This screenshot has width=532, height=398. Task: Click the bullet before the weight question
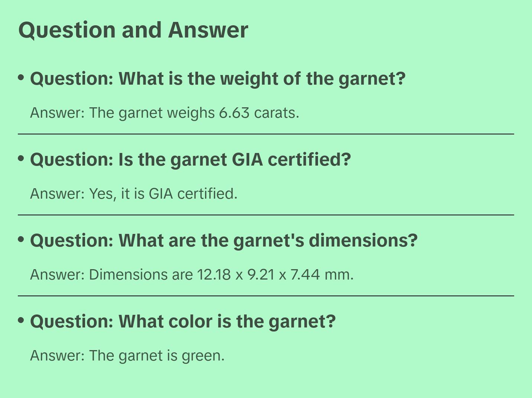point(21,78)
